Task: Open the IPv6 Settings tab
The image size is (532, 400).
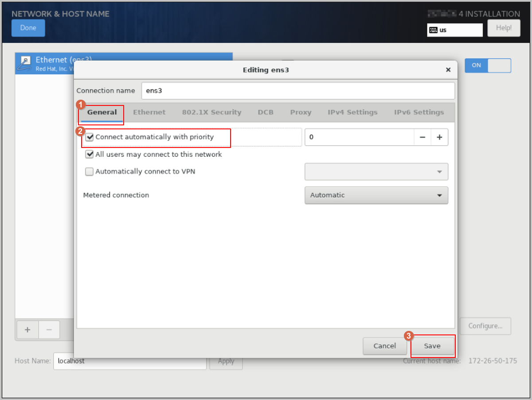Action: pyautogui.click(x=419, y=113)
